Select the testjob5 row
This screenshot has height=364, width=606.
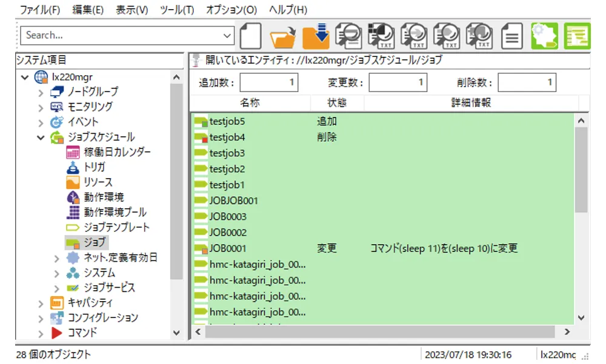(x=382, y=122)
